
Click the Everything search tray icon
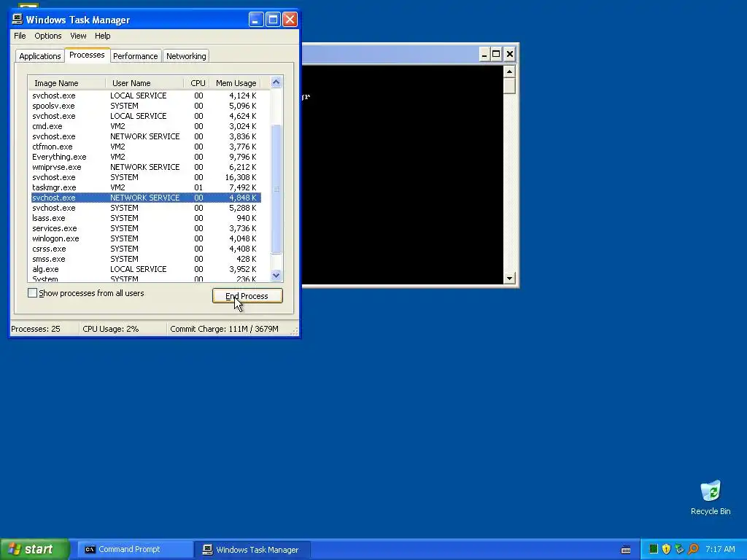[x=693, y=549]
